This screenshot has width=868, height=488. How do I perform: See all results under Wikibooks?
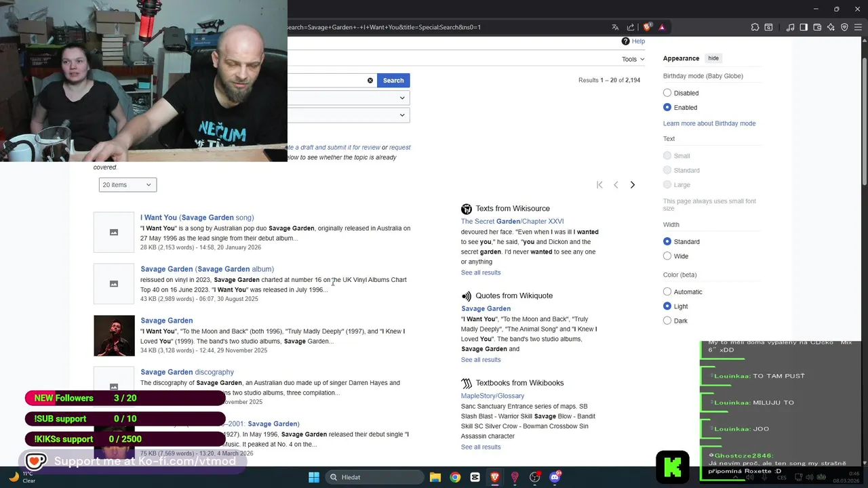(481, 447)
